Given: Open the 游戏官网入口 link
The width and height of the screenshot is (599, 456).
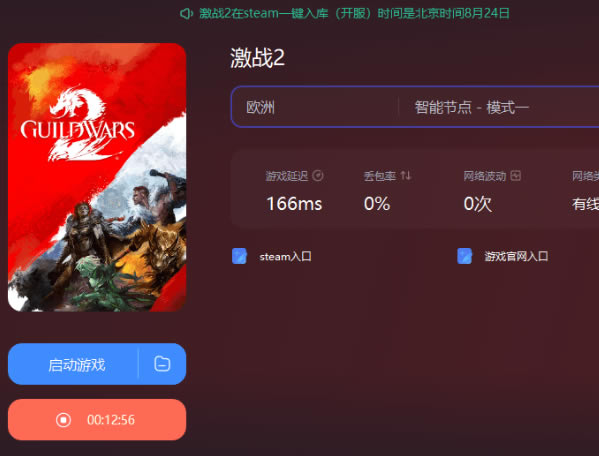Looking at the screenshot, I should point(516,257).
